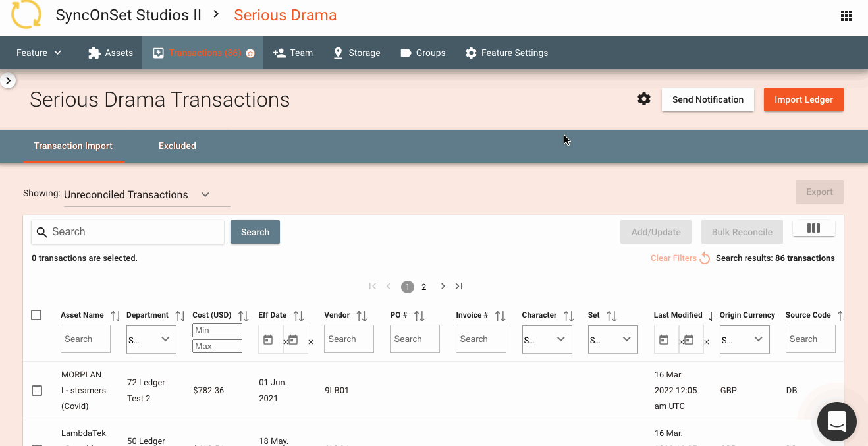The height and width of the screenshot is (446, 868).
Task: Sort by Vendor arrows
Action: click(362, 316)
